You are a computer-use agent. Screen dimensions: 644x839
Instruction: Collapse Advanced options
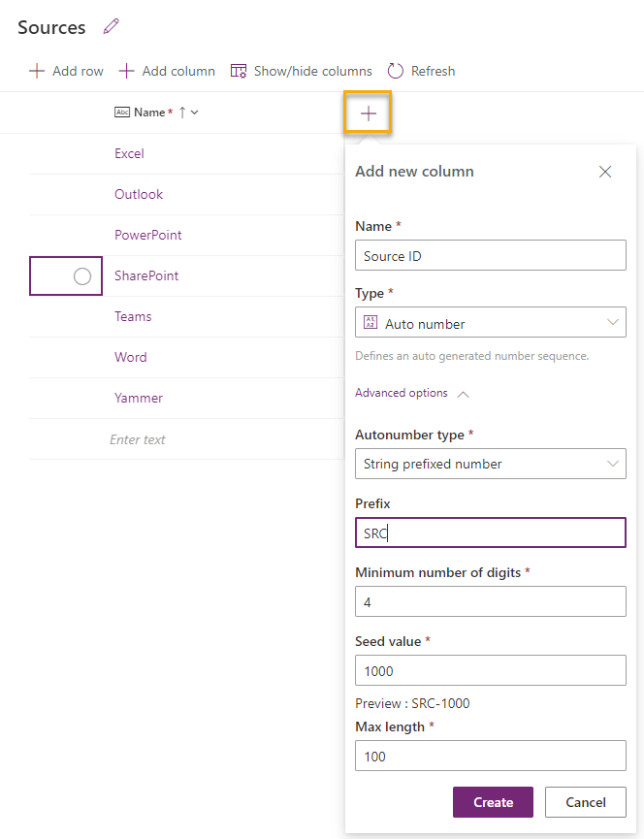(412, 393)
